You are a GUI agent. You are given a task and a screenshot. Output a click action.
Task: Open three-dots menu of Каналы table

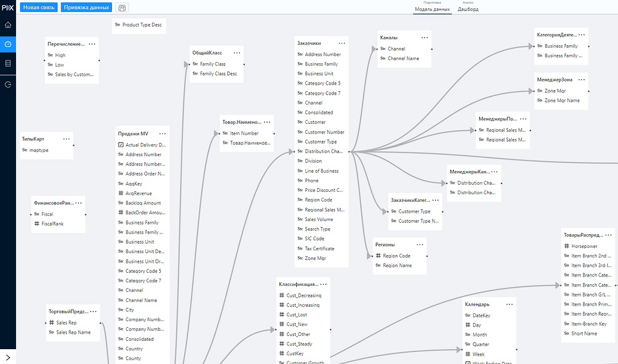[424, 38]
